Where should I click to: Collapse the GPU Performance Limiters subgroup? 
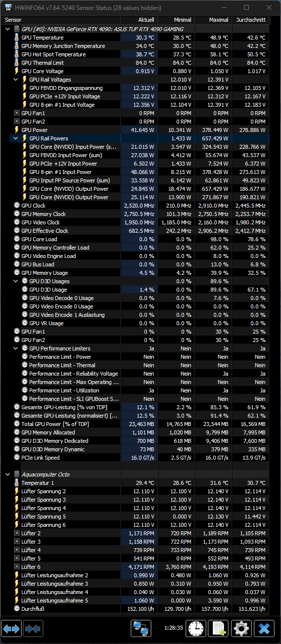tap(16, 348)
